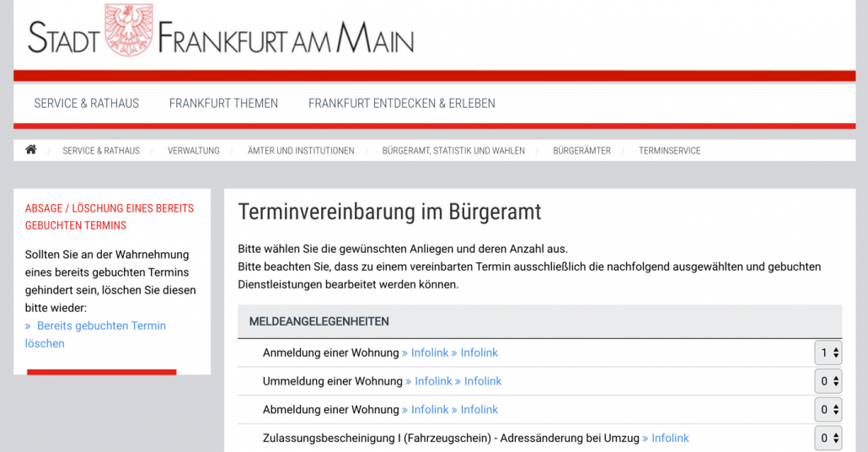Open quantity dropdown for Anmeldung einer Wohnung

(829, 353)
